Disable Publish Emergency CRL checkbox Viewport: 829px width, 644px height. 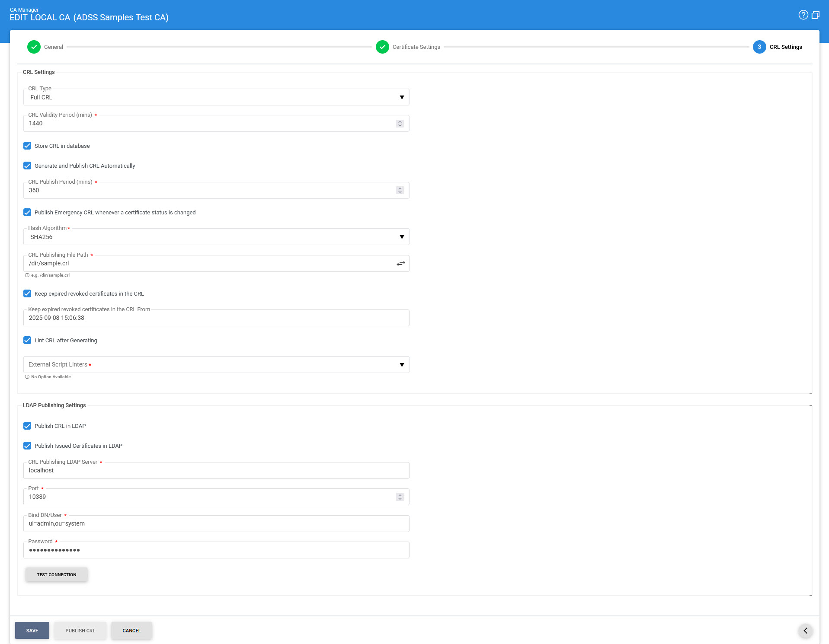pyautogui.click(x=27, y=213)
